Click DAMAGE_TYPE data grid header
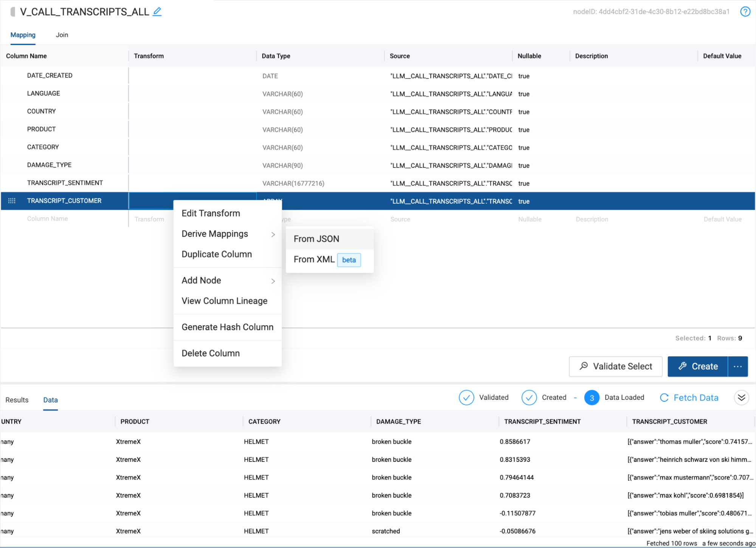The width and height of the screenshot is (756, 548). coord(398,422)
